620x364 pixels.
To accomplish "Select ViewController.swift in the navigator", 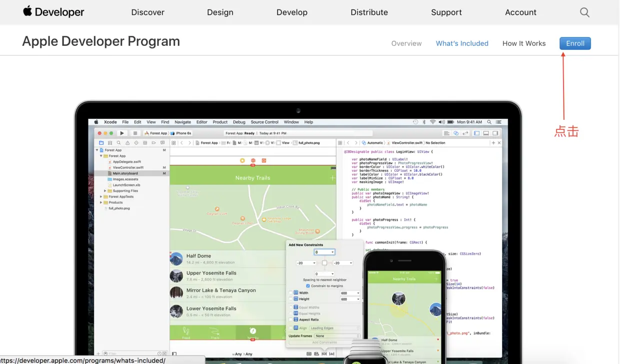I will 128,168.
